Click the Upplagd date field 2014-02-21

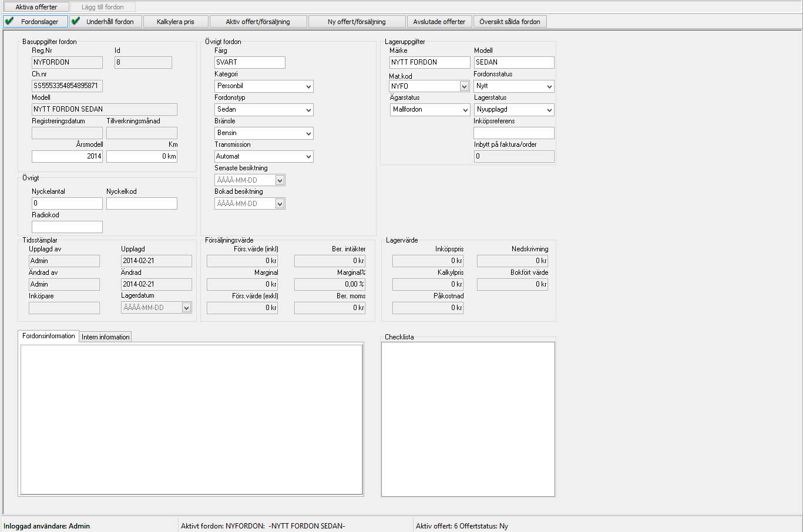coord(156,261)
